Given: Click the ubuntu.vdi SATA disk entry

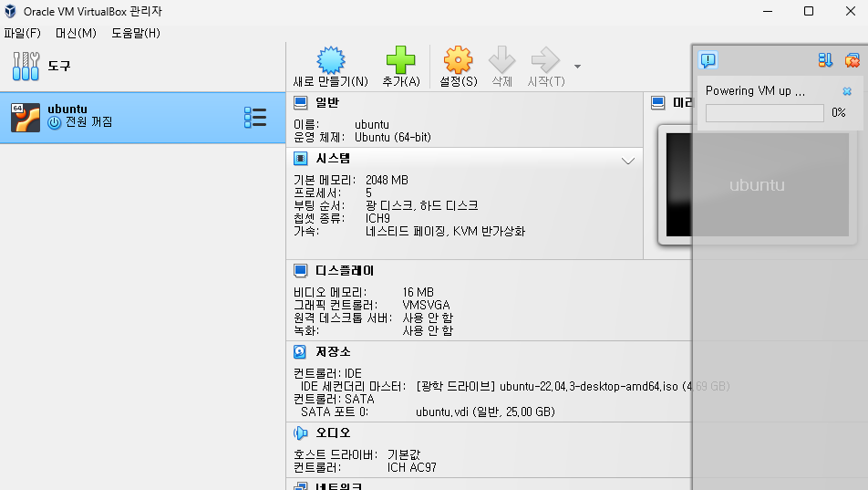Looking at the screenshot, I should [485, 412].
